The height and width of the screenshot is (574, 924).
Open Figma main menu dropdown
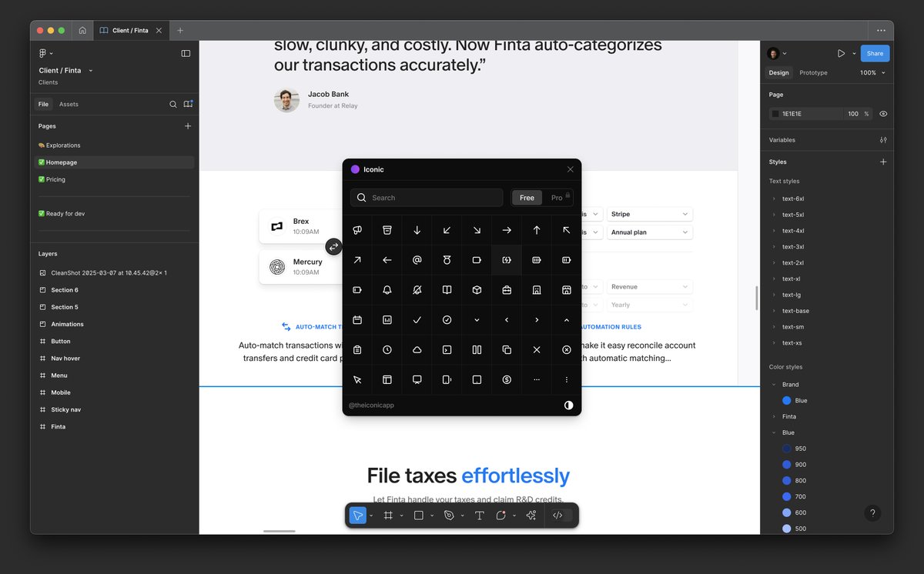(x=46, y=53)
